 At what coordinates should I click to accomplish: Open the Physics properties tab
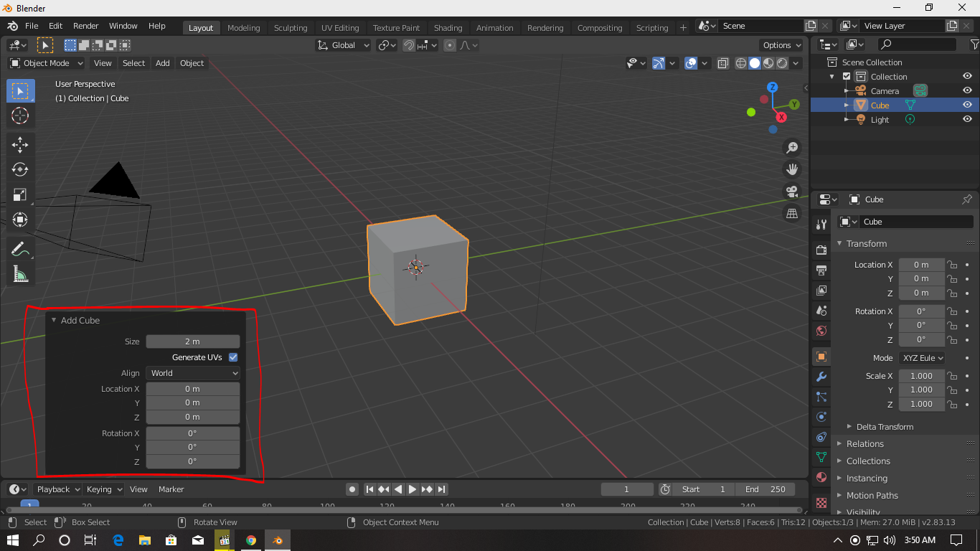coord(821,417)
